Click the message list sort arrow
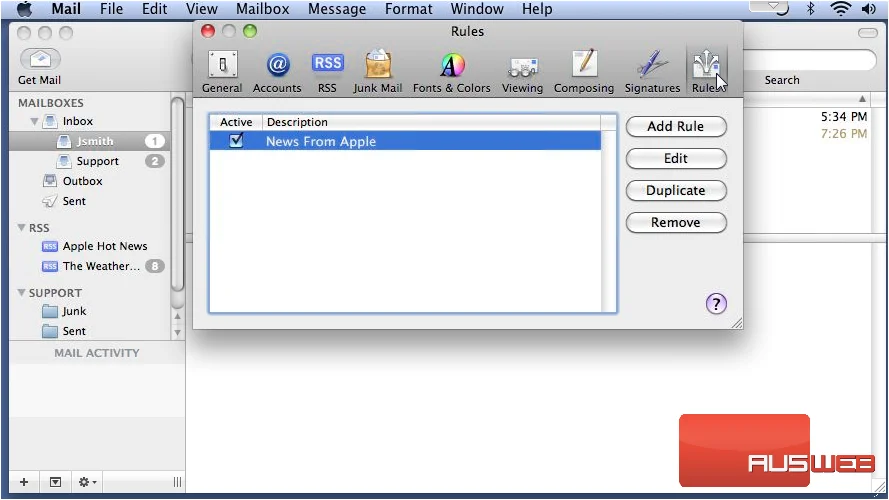 (x=862, y=99)
